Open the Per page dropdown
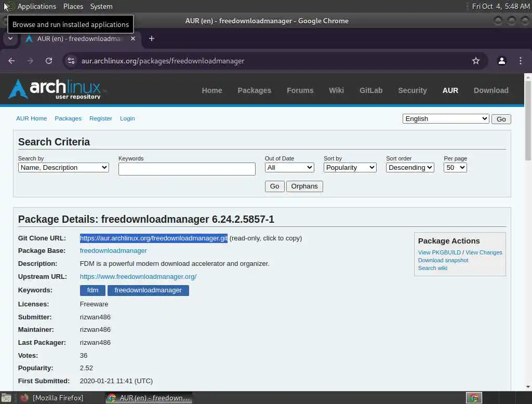Screen dimensions: 532x404 [455, 168]
